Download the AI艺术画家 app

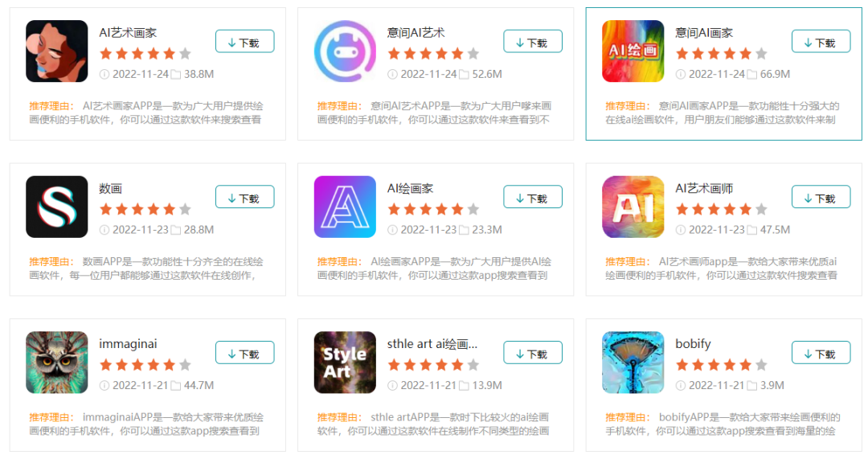point(244,42)
